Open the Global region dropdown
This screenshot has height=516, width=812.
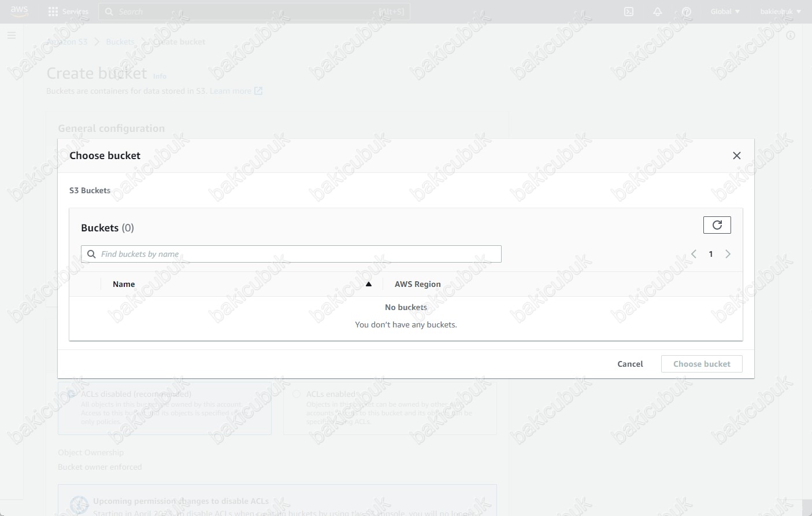coord(725,12)
